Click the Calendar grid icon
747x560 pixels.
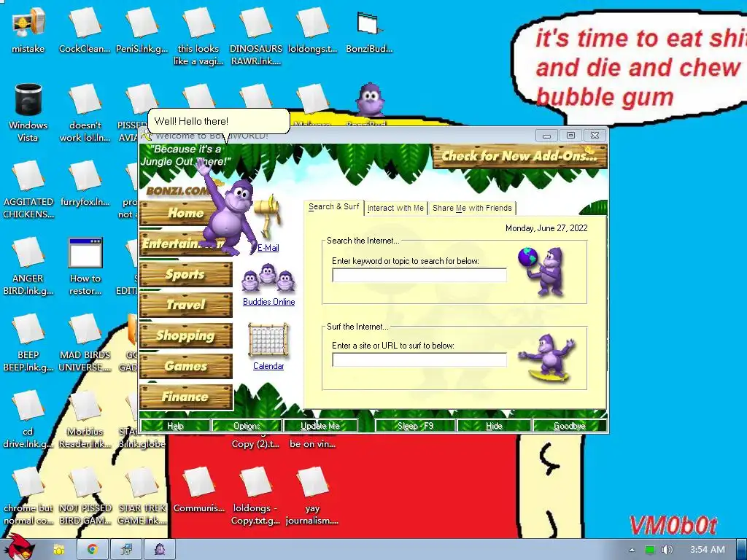coord(268,341)
